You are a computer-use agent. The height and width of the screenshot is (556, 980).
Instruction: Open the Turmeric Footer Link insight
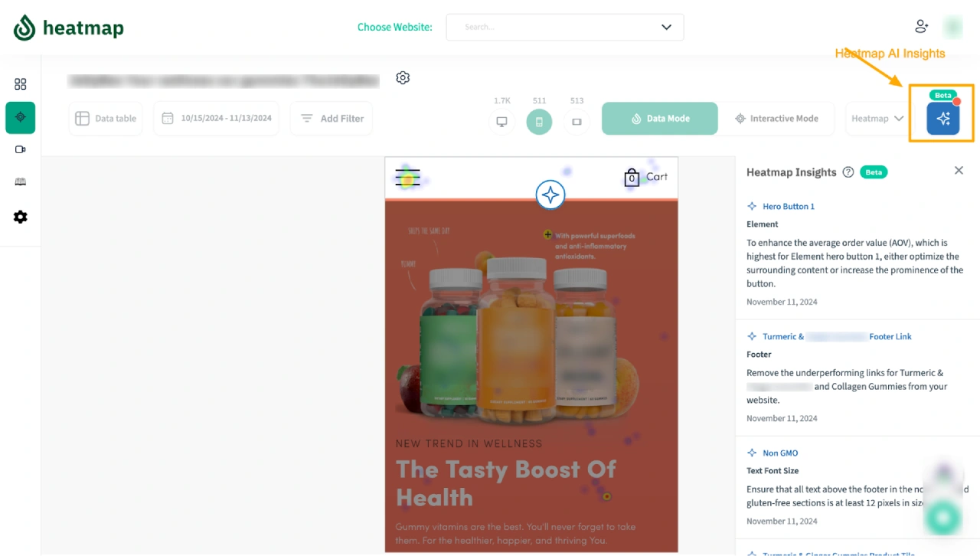[x=837, y=336]
